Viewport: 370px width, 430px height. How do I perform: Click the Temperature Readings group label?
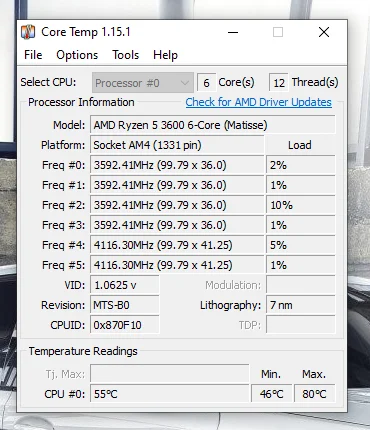(x=83, y=351)
